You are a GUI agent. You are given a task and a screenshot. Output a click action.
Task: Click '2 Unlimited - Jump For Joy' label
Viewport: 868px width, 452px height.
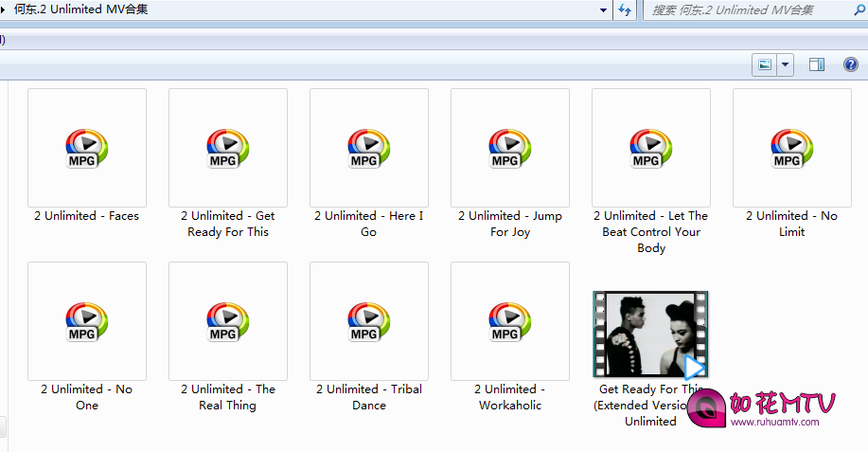510,224
